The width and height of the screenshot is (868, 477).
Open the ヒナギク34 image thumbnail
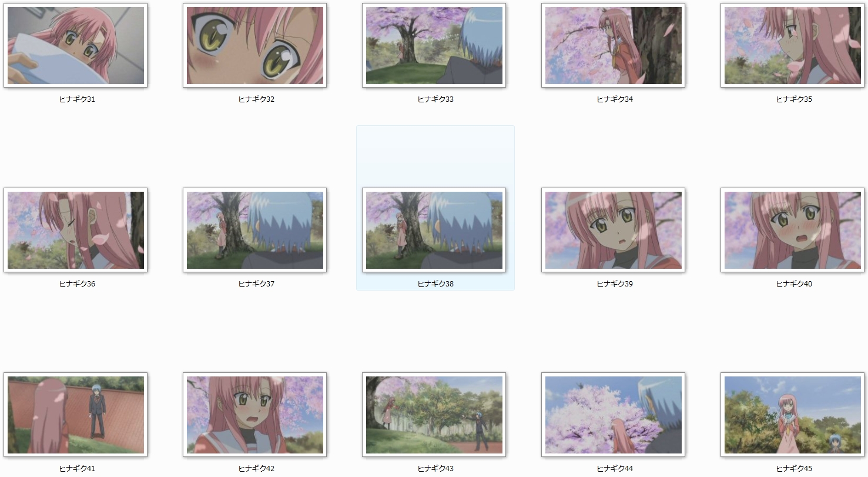coord(614,46)
